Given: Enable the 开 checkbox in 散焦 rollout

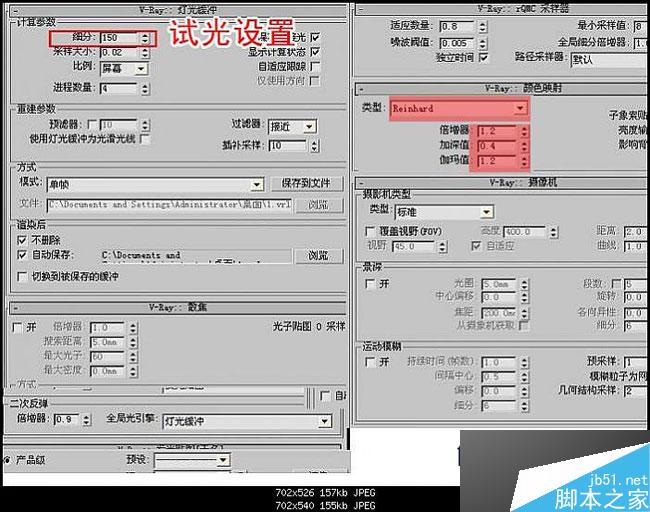Looking at the screenshot, I should pyautogui.click(x=17, y=328).
